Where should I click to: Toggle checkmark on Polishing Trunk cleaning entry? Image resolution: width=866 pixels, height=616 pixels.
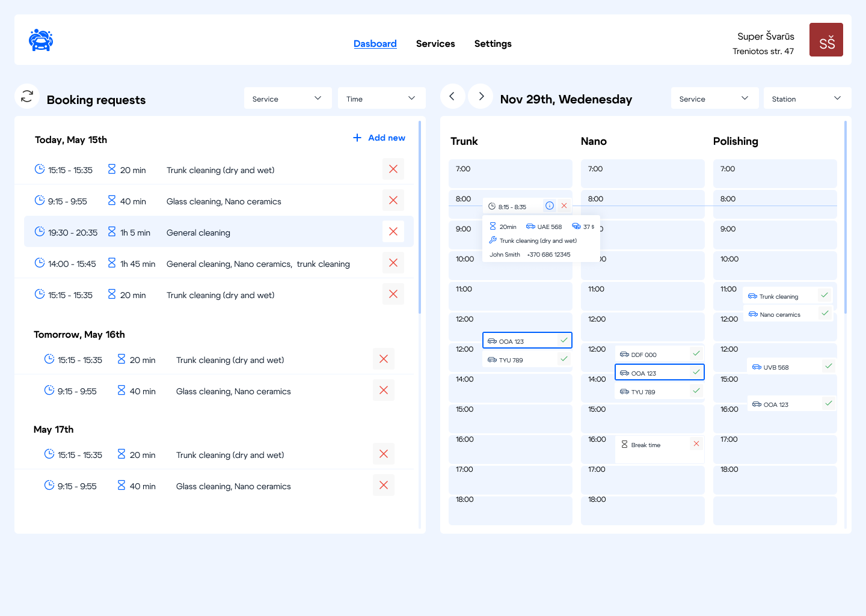[825, 295]
